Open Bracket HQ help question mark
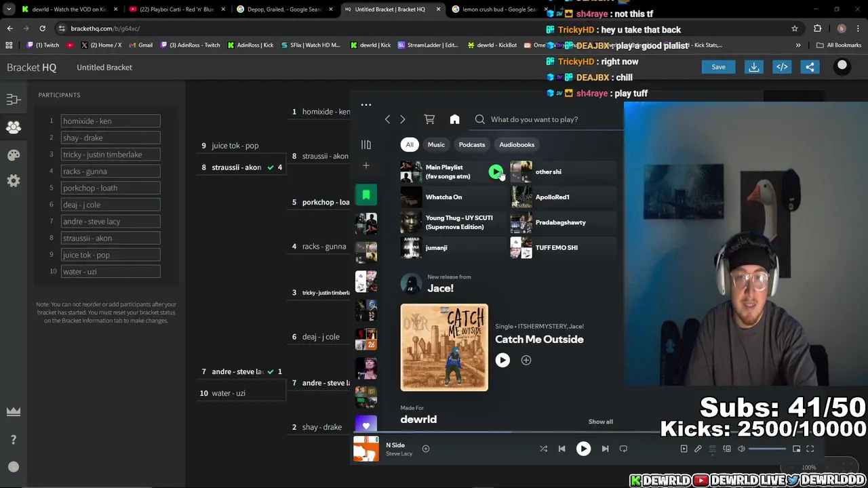868x488 pixels. [x=13, y=440]
